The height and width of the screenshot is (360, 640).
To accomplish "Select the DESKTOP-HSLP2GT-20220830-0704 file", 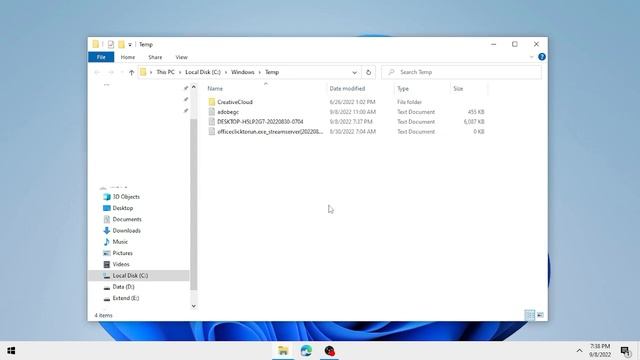I will (260, 122).
